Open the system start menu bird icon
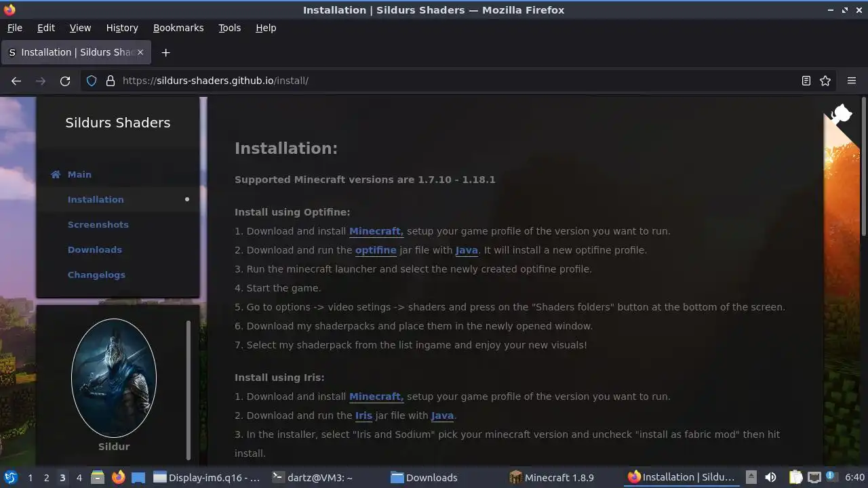The width and height of the screenshot is (868, 488). tap(10, 477)
